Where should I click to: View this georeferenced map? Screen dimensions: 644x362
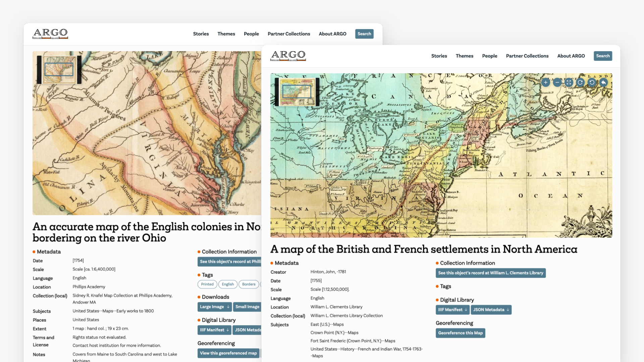228,353
